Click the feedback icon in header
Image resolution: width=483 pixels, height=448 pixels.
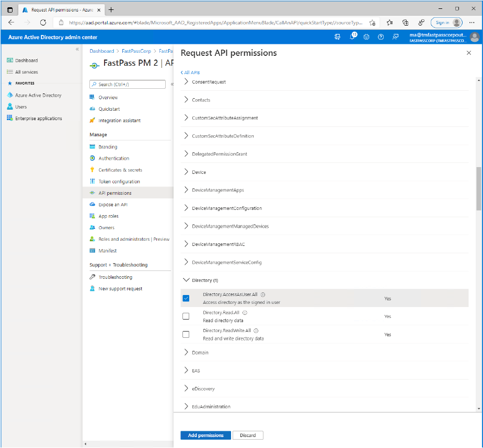pyautogui.click(x=395, y=37)
